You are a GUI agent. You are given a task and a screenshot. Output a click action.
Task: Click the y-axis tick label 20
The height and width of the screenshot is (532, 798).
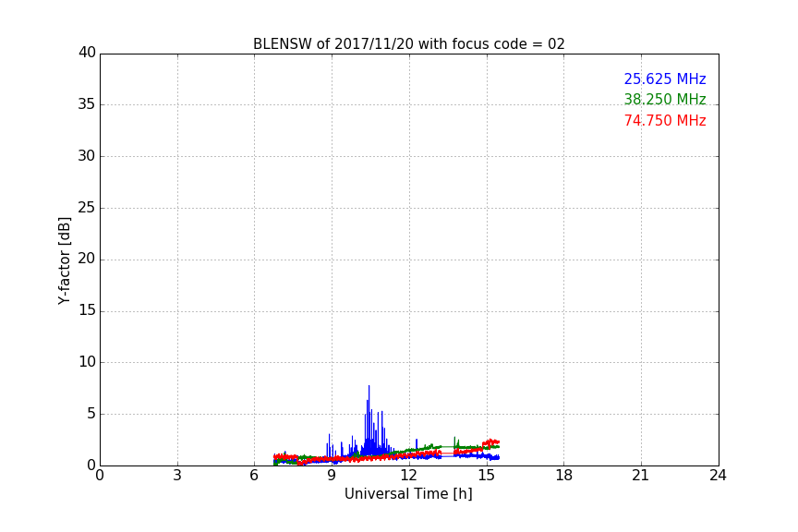pos(87,259)
